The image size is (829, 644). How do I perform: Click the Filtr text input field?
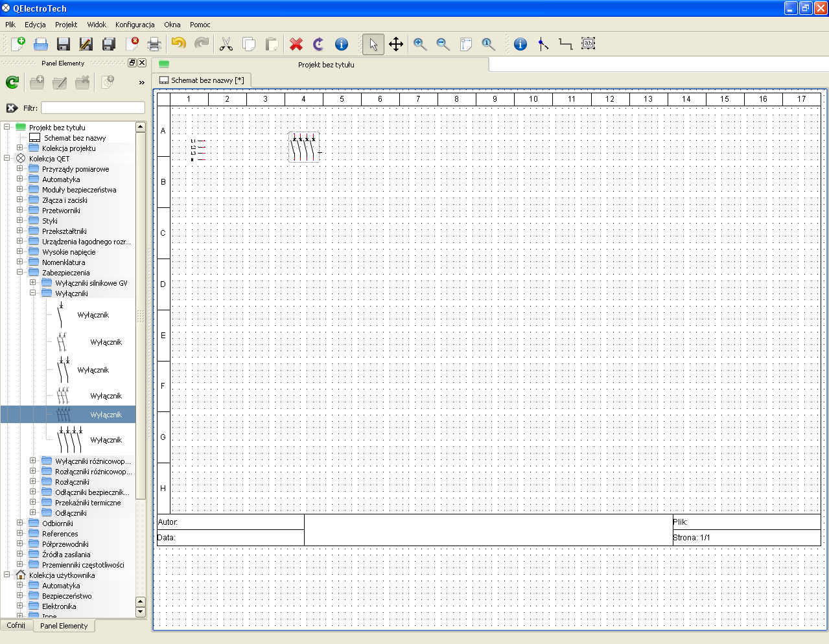[93, 108]
